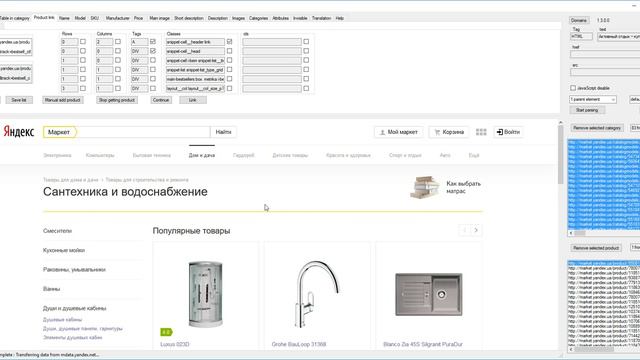Enable the JavaScript disable checkbox

click(x=573, y=88)
